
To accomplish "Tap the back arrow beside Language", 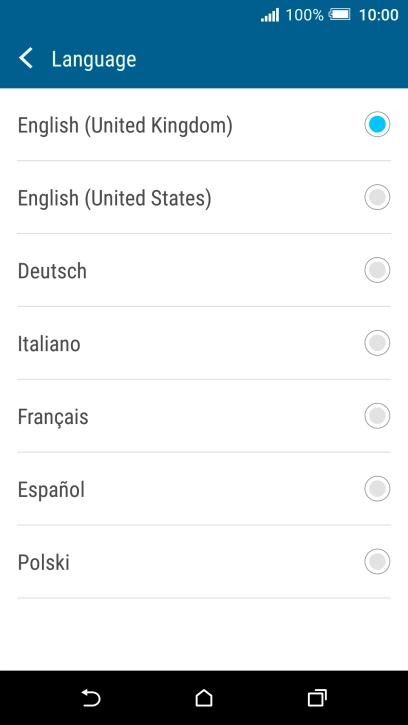I will (x=26, y=59).
